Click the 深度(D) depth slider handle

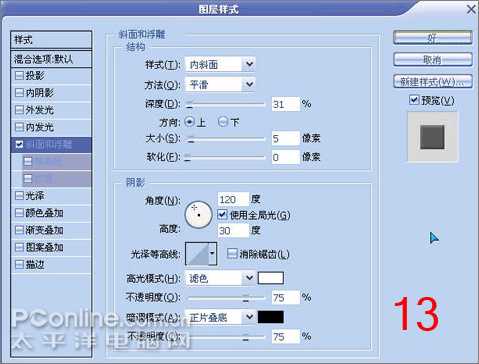coord(190,105)
